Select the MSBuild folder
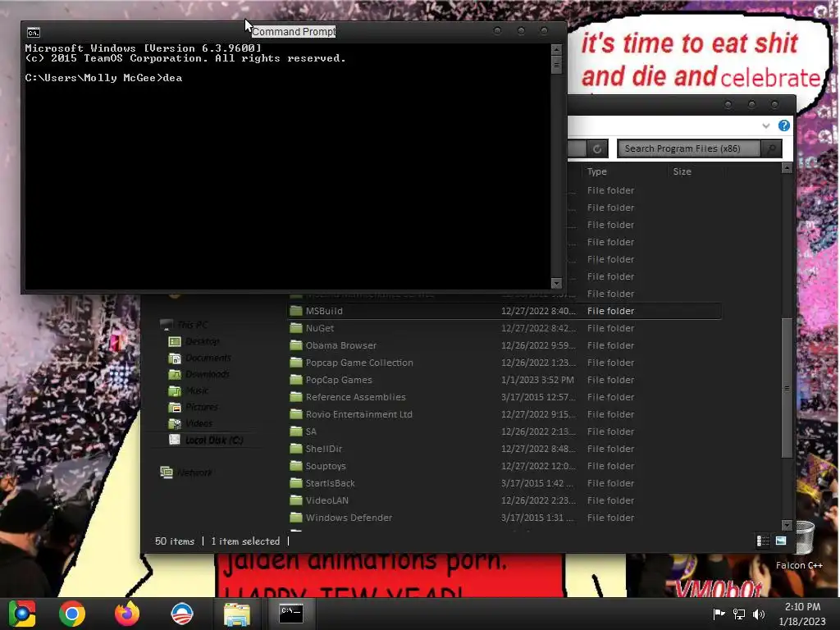840x630 pixels. tap(504, 311)
